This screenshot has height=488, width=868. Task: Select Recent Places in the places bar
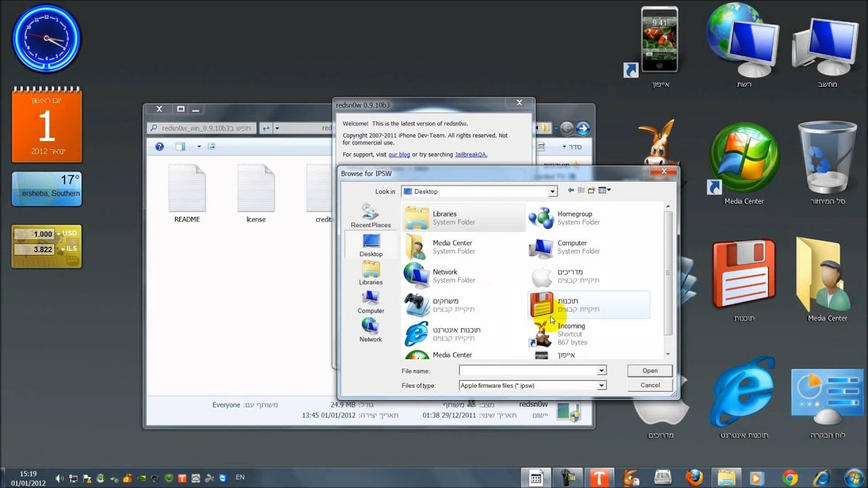(370, 216)
